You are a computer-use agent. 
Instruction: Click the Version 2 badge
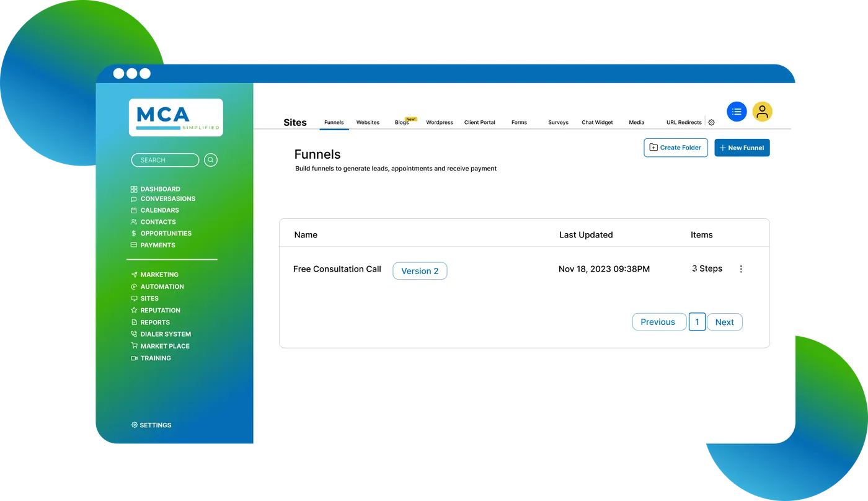[420, 271]
